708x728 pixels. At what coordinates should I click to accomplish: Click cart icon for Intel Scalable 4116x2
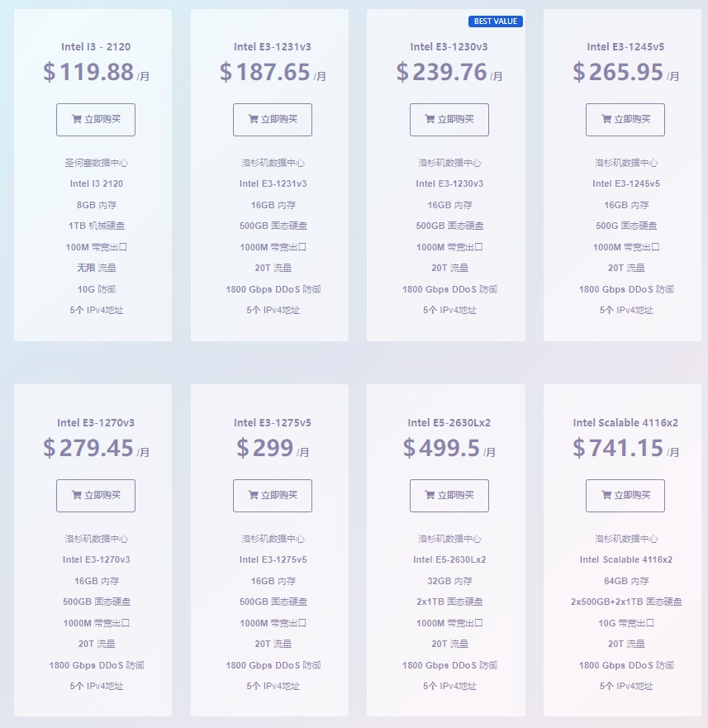click(606, 495)
